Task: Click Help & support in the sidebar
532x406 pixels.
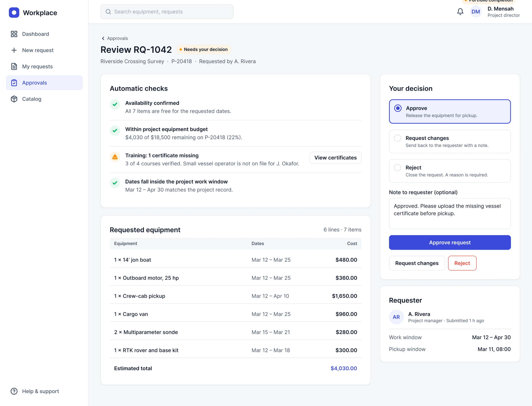Action: click(x=44, y=391)
